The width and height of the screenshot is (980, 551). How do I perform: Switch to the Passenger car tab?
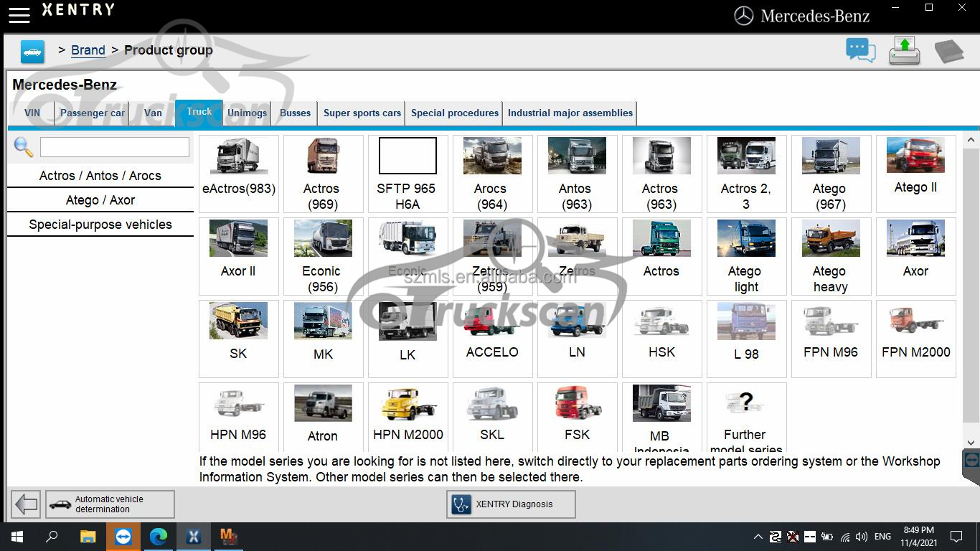pyautogui.click(x=92, y=113)
